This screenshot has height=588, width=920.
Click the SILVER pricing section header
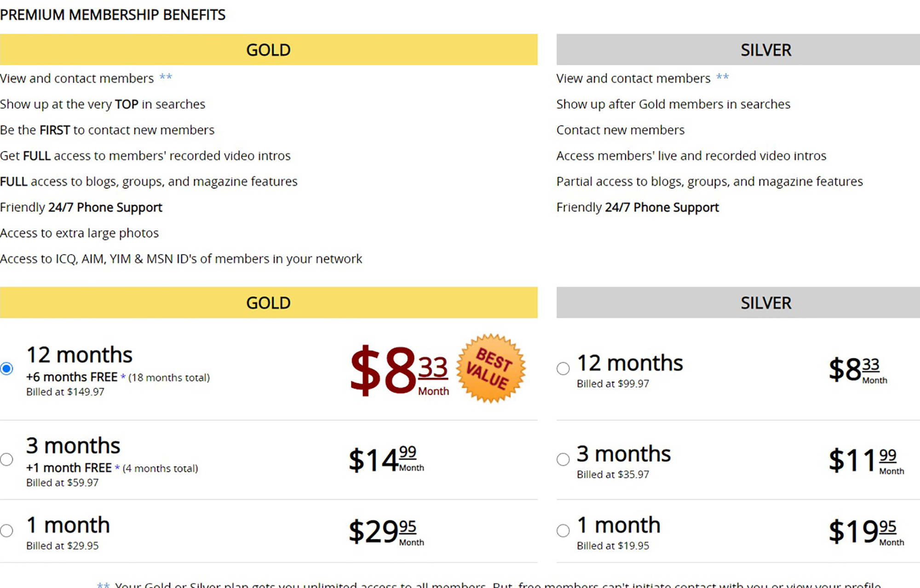point(738,302)
